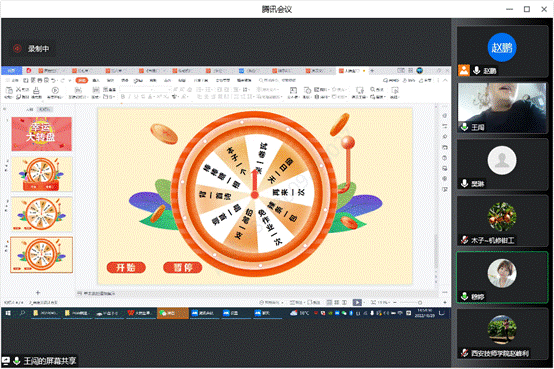Click the slide sorter view icon in status bar
The width and height of the screenshot is (554, 369).
point(337,303)
